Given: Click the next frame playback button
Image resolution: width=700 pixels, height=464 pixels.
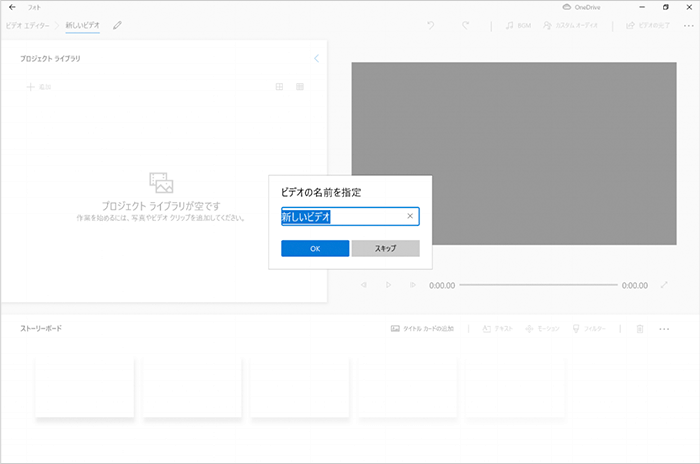Looking at the screenshot, I should point(412,285).
